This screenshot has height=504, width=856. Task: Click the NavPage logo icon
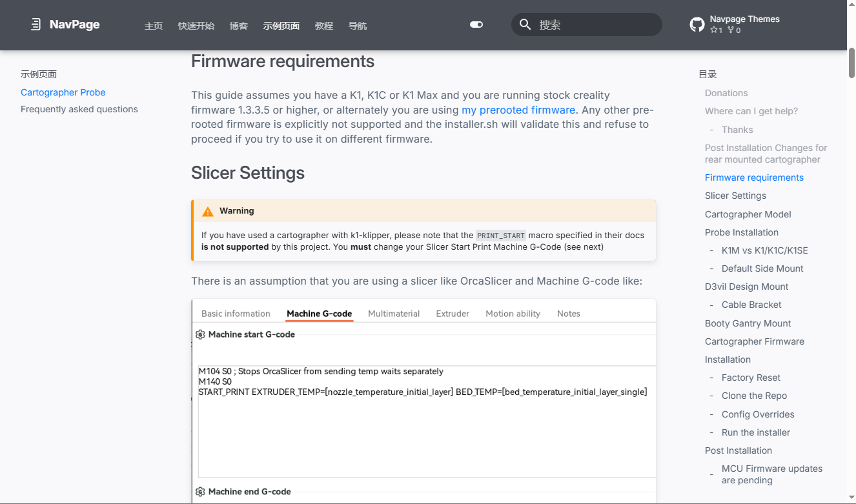pos(36,25)
